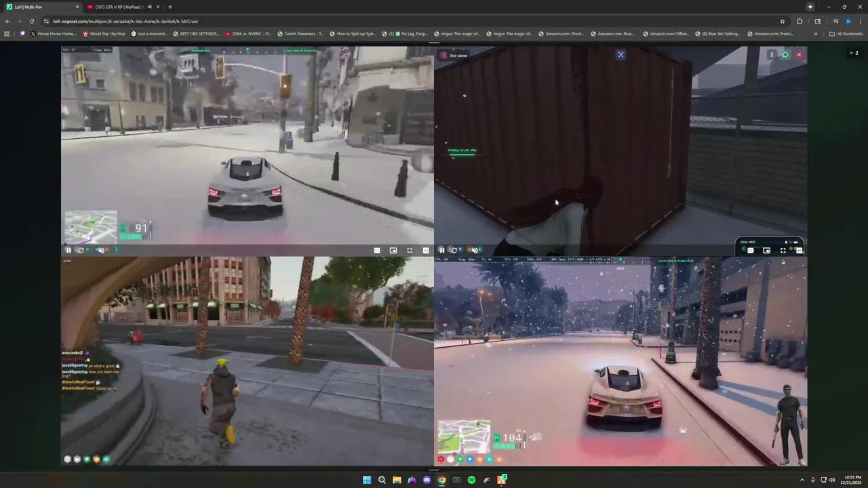Viewport: 868px width, 488px height.
Task: Open a new browser tab
Action: [170, 7]
